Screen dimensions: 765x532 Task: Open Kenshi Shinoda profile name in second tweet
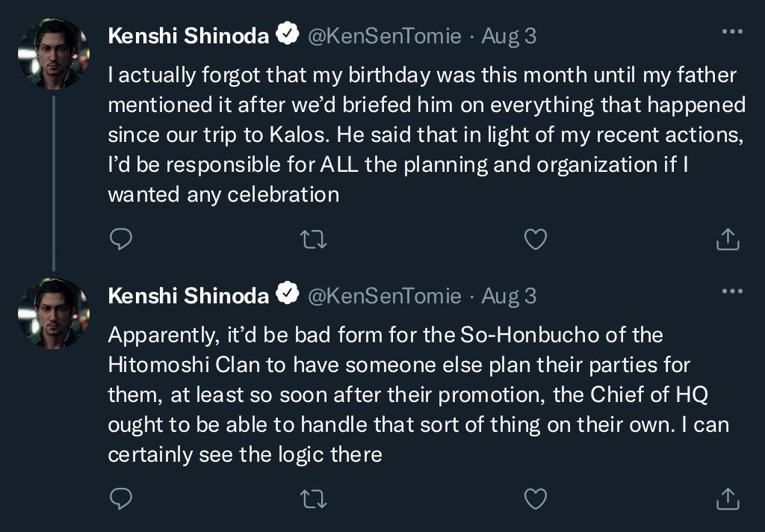188,296
